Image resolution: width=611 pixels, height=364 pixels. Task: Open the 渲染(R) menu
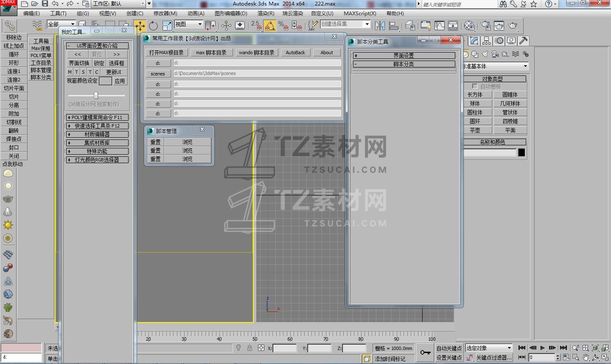tap(266, 14)
